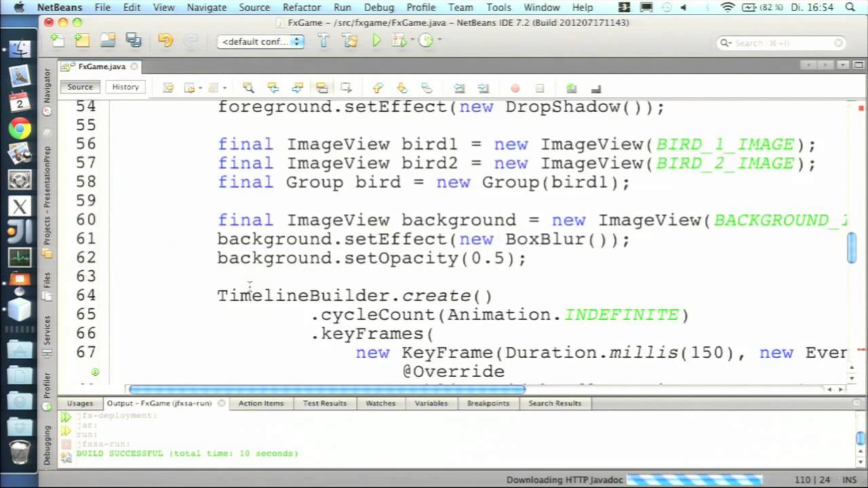The height and width of the screenshot is (488, 868).
Task: Switch to the Breakpoints tab
Action: 488,403
